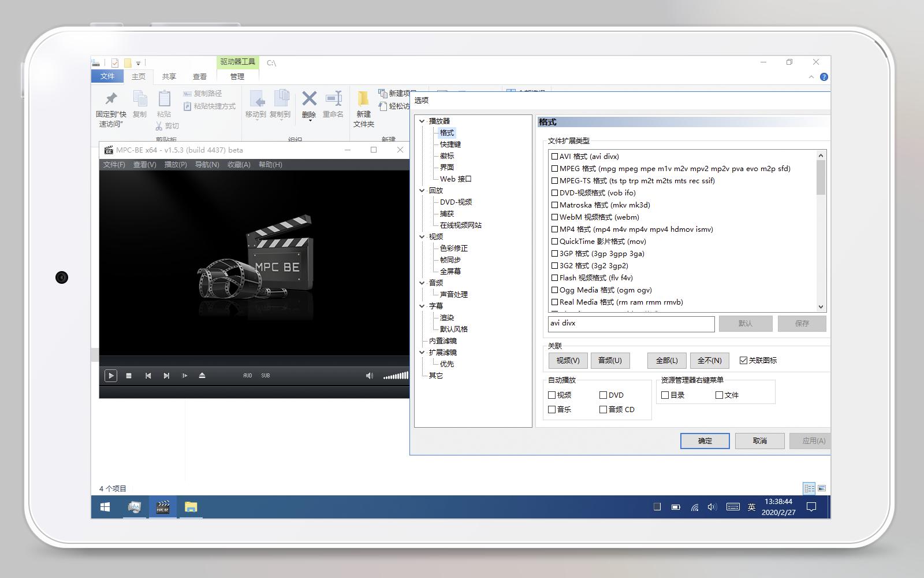Viewport: 924px width, 578px height.
Task: Collapse the 播放器 tree branch
Action: (422, 121)
